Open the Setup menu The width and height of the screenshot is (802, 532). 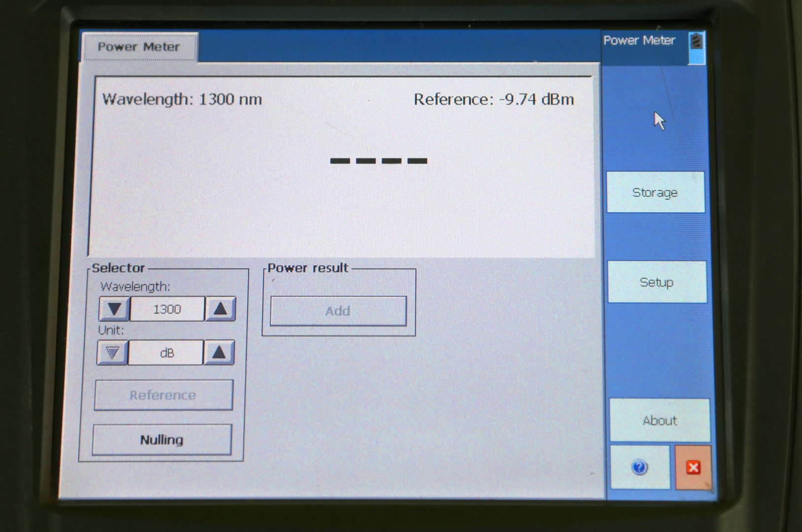657,282
